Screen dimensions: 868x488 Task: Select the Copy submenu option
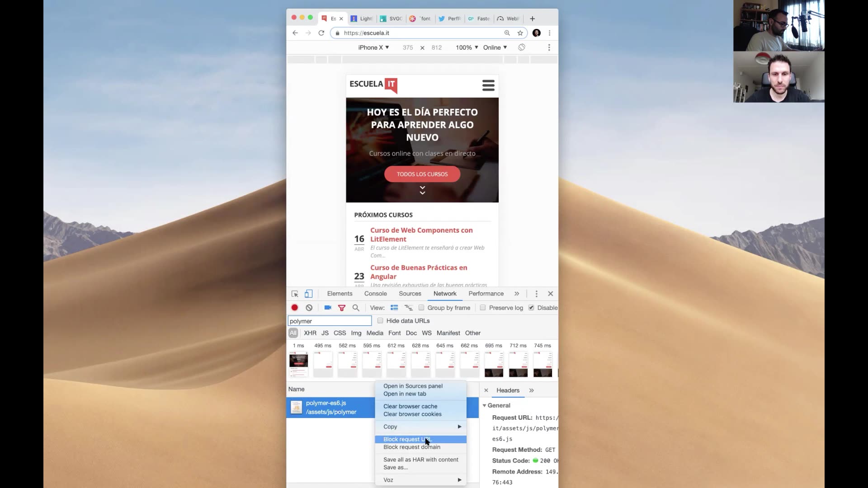(390, 427)
